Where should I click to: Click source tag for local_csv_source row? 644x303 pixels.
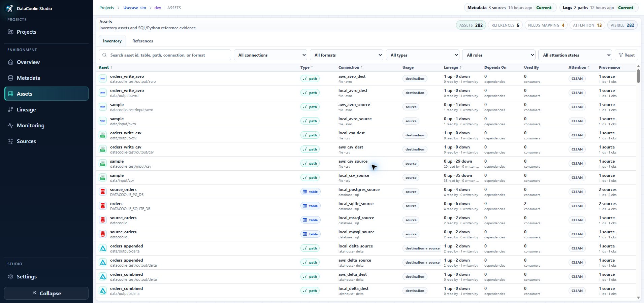tap(411, 178)
